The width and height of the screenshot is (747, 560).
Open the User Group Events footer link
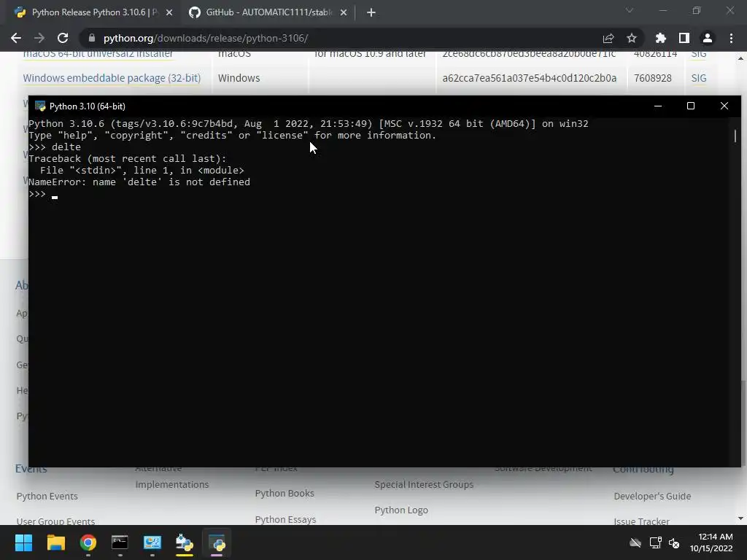pos(55,521)
